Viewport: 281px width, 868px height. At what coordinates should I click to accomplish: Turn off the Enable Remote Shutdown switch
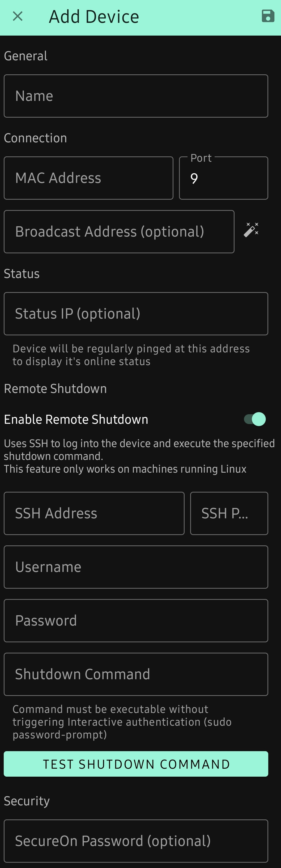(x=255, y=419)
